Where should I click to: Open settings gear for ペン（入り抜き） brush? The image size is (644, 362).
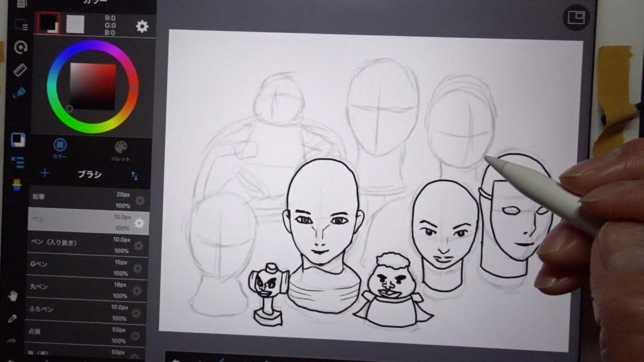138,246
